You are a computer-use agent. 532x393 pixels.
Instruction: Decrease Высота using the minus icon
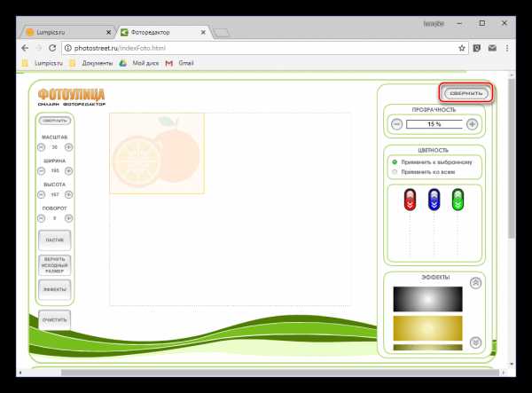click(41, 194)
